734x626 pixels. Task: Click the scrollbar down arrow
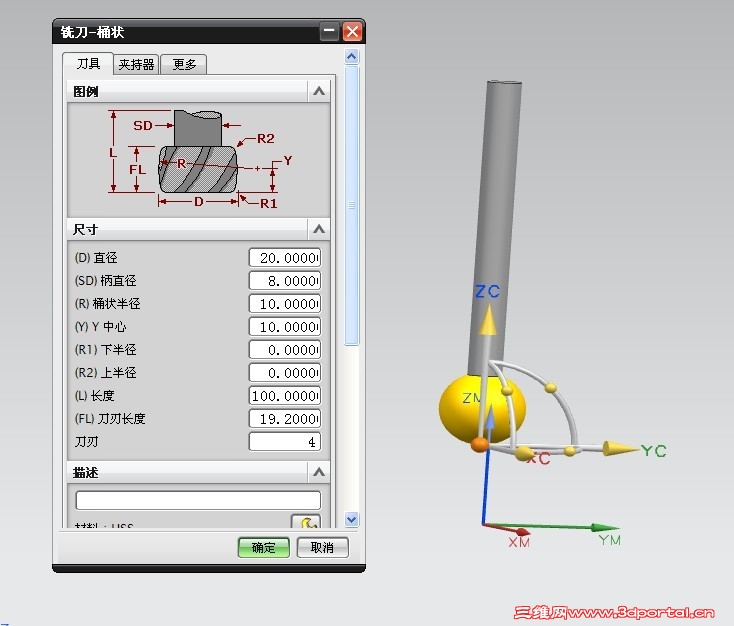[x=352, y=519]
